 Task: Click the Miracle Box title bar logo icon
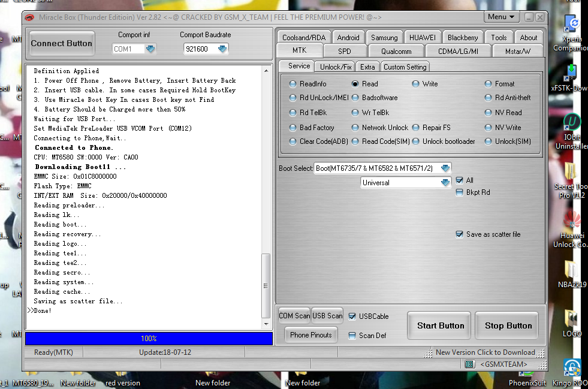[29, 17]
